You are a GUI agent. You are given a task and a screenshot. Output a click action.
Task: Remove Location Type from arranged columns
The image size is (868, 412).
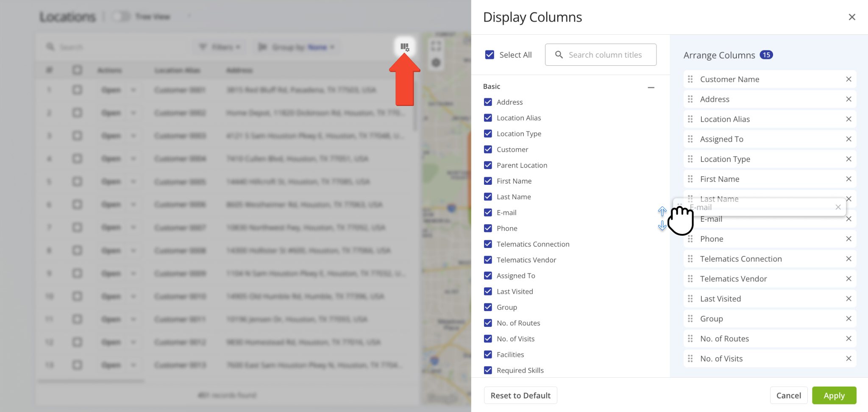(x=849, y=159)
